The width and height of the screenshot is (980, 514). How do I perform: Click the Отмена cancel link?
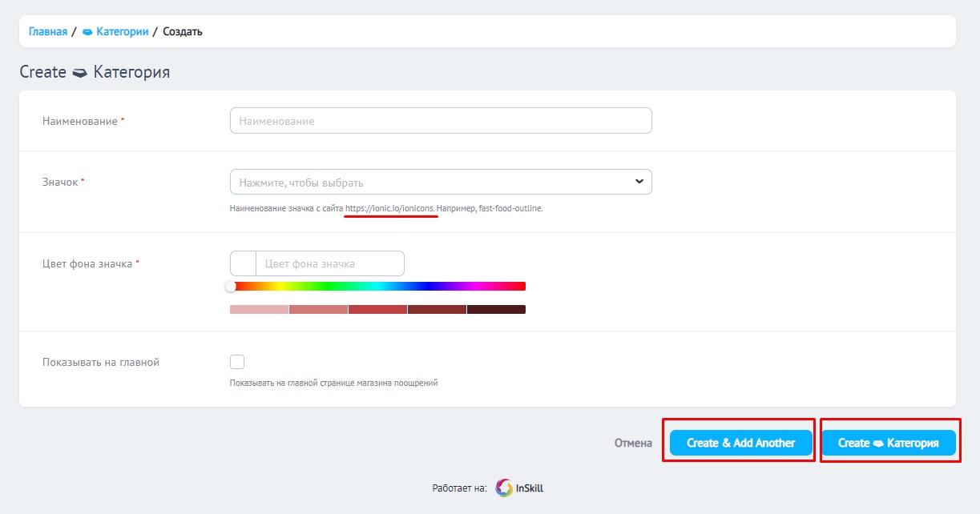[x=633, y=443]
